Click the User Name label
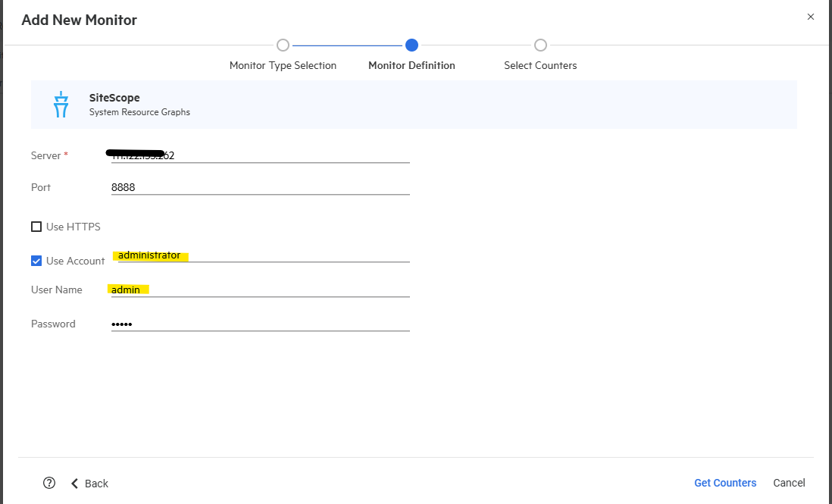The width and height of the screenshot is (832, 504). pos(57,290)
